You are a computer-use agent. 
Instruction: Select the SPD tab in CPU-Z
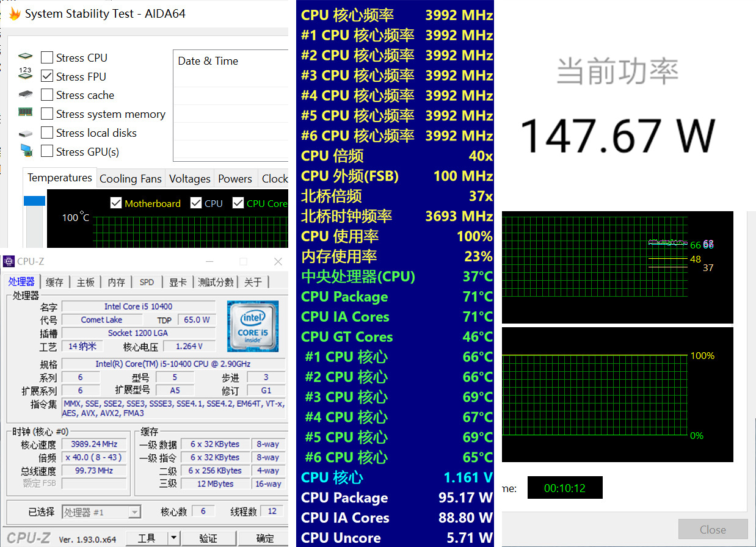pyautogui.click(x=147, y=282)
